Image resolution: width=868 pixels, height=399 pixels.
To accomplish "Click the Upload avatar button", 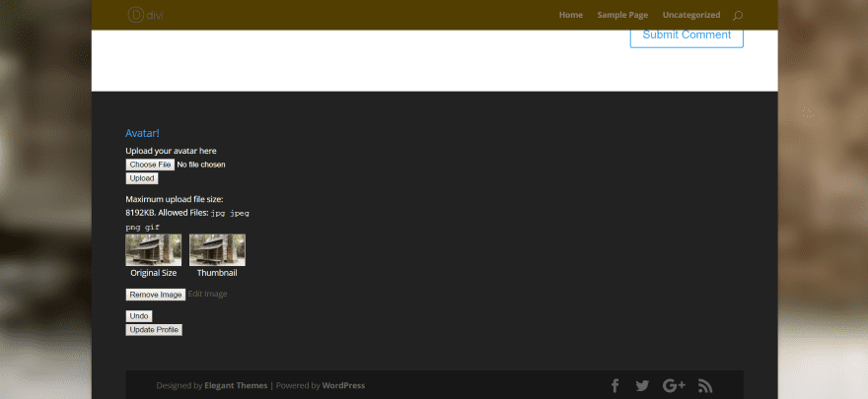I will tap(142, 178).
